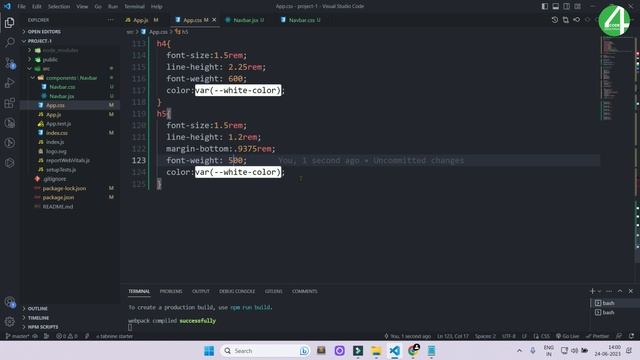The image size is (640, 360).
Task: Open the Explorer view in the activity bar
Action: pyautogui.click(x=9, y=23)
